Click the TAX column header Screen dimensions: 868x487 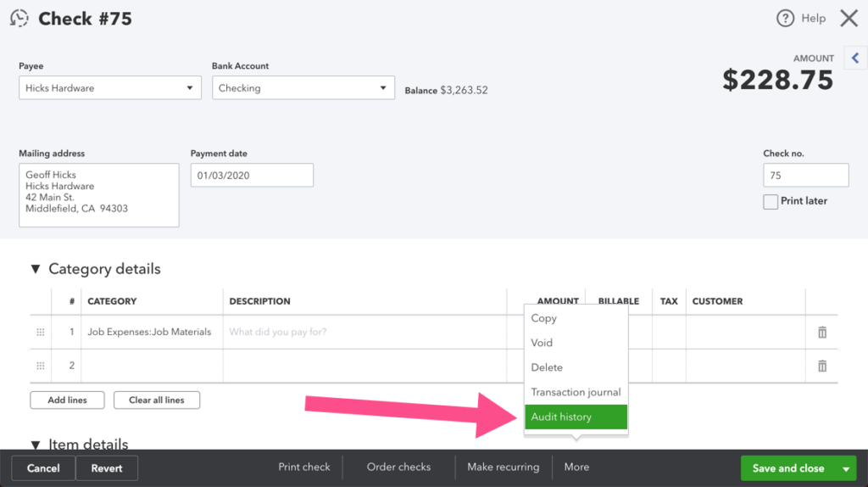(x=669, y=301)
